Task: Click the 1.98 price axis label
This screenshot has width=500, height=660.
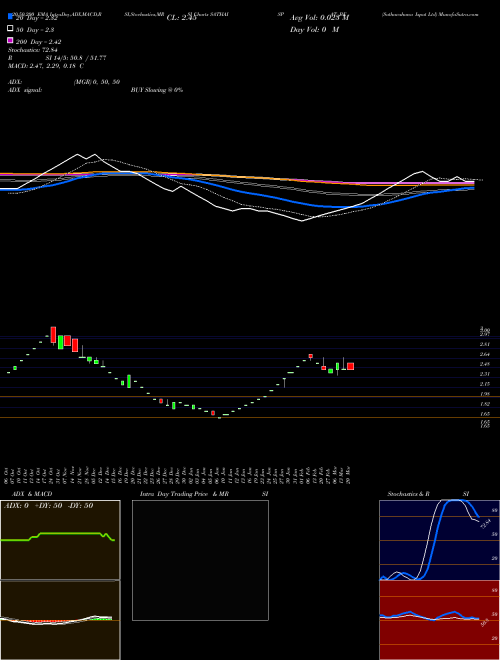Action: click(485, 394)
